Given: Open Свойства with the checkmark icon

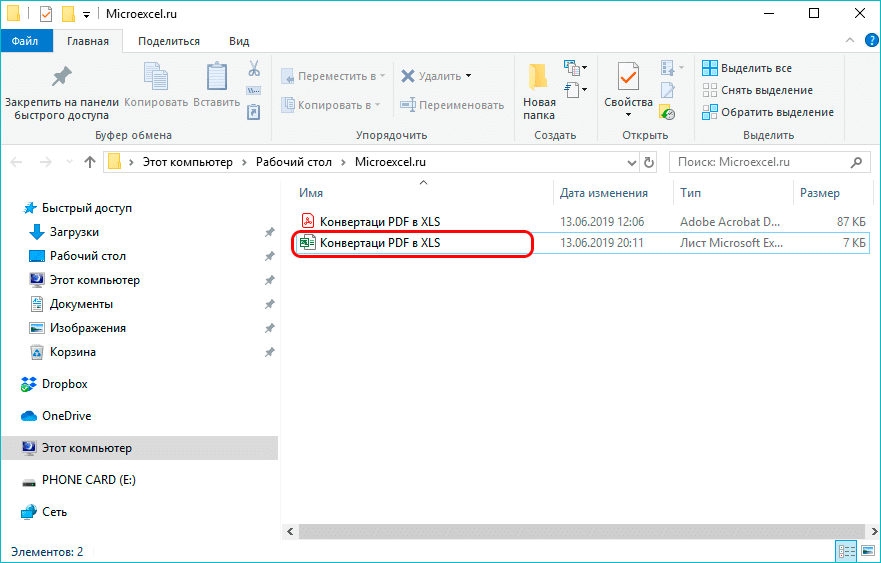Looking at the screenshot, I should [628, 78].
